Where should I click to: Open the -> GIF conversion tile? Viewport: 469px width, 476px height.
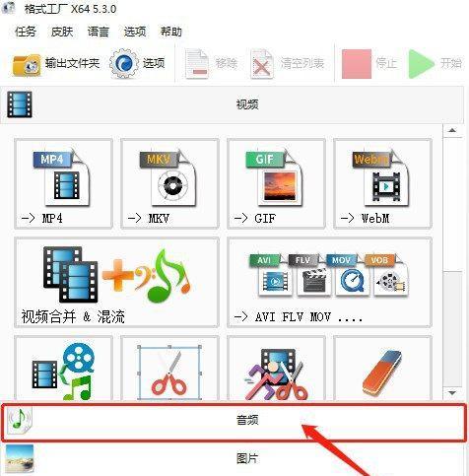click(x=276, y=183)
